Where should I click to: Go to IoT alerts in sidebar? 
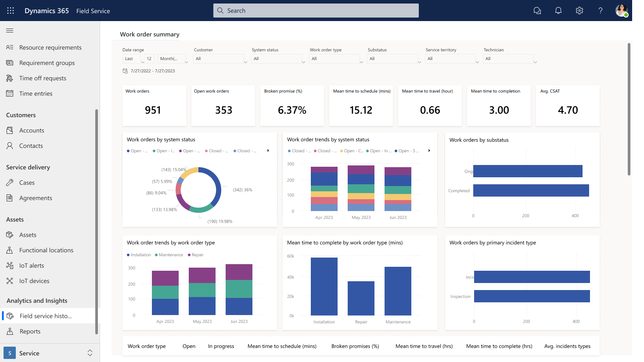tap(32, 265)
